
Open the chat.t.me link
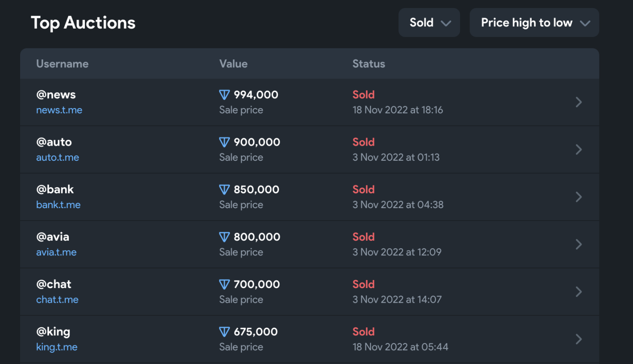point(57,299)
